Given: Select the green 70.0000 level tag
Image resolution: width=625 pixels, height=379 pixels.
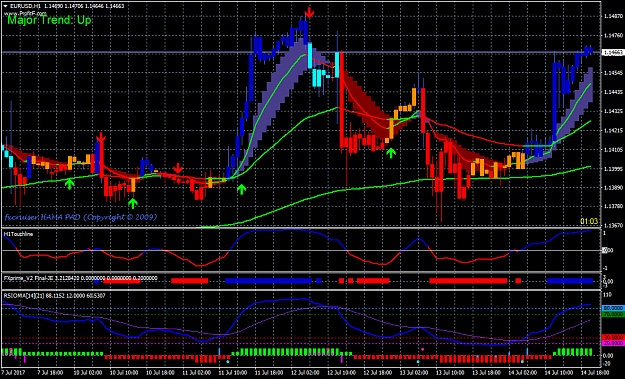Looking at the screenshot, I should pyautogui.click(x=613, y=314).
